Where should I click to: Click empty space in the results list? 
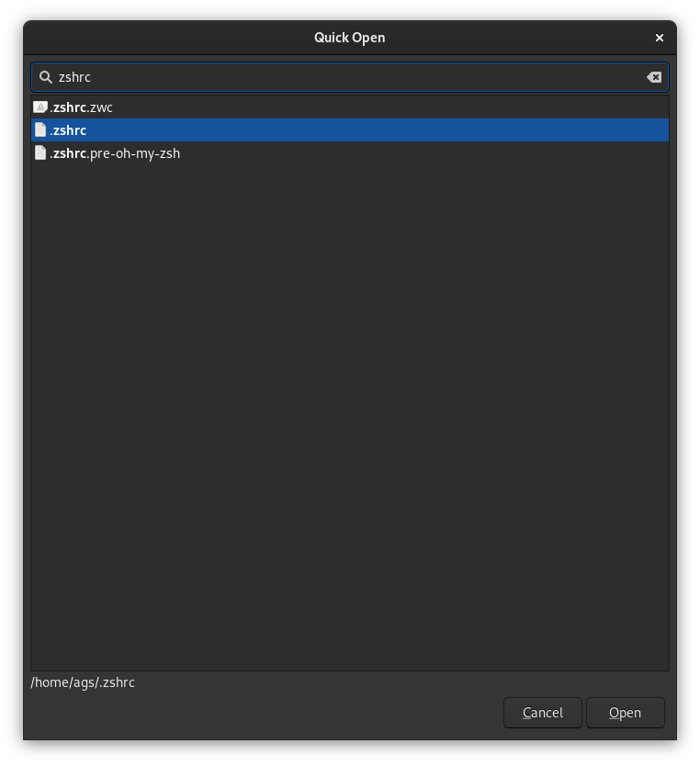point(350,415)
